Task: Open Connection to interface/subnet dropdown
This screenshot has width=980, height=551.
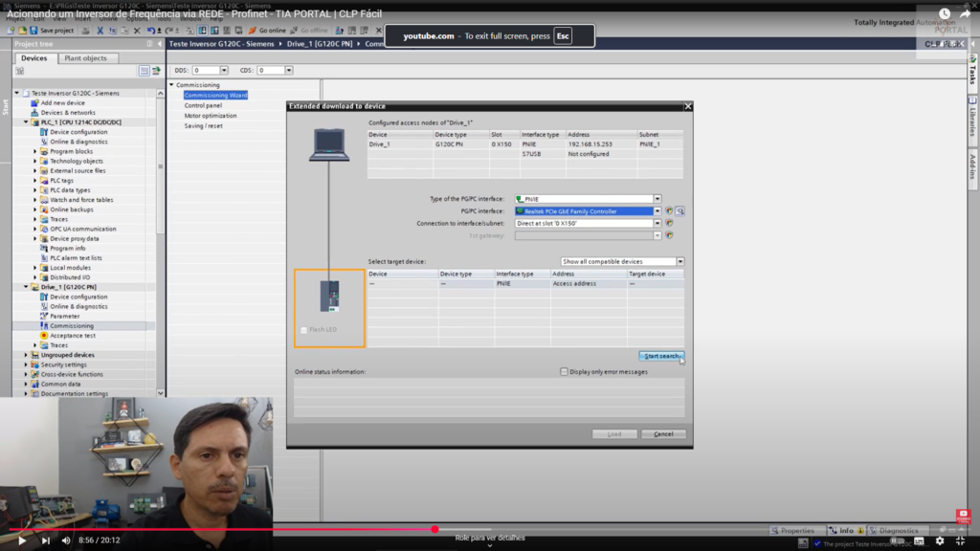Action: (657, 223)
